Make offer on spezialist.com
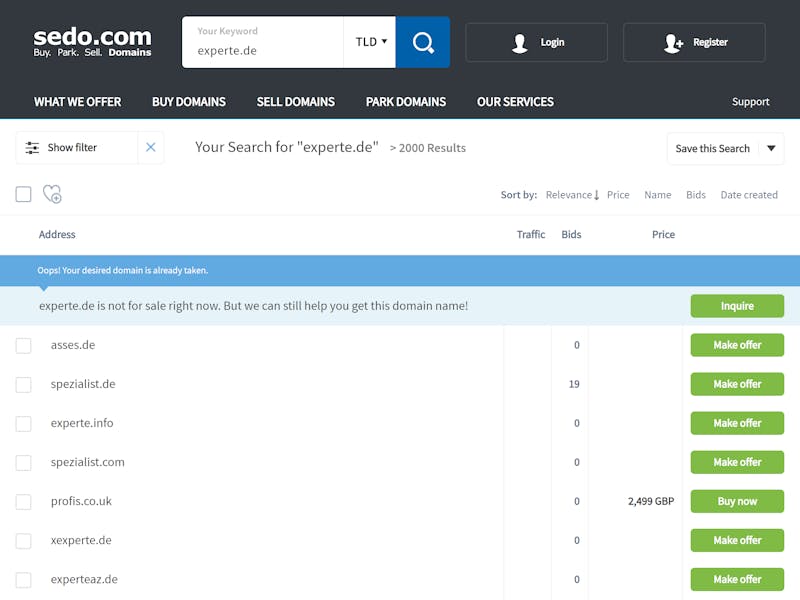 (737, 462)
